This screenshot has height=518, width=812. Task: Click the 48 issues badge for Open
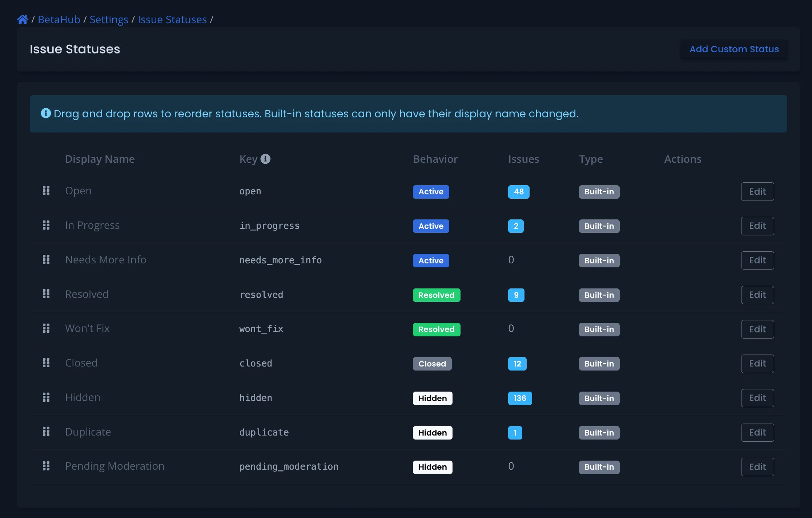518,191
